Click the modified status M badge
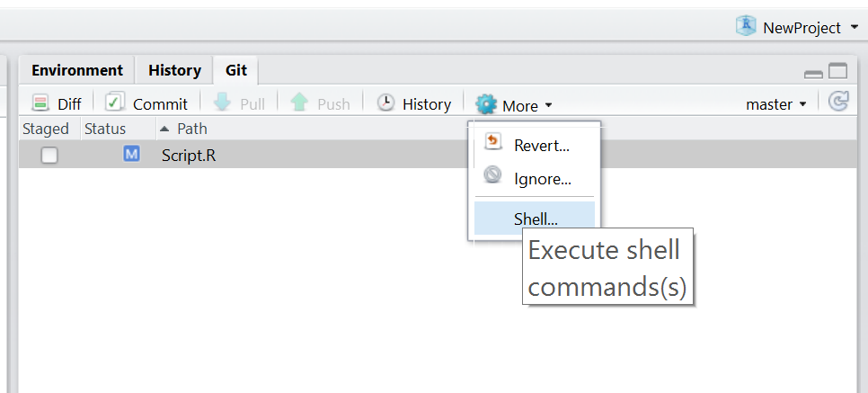This screenshot has height=393, width=868. coord(131,154)
